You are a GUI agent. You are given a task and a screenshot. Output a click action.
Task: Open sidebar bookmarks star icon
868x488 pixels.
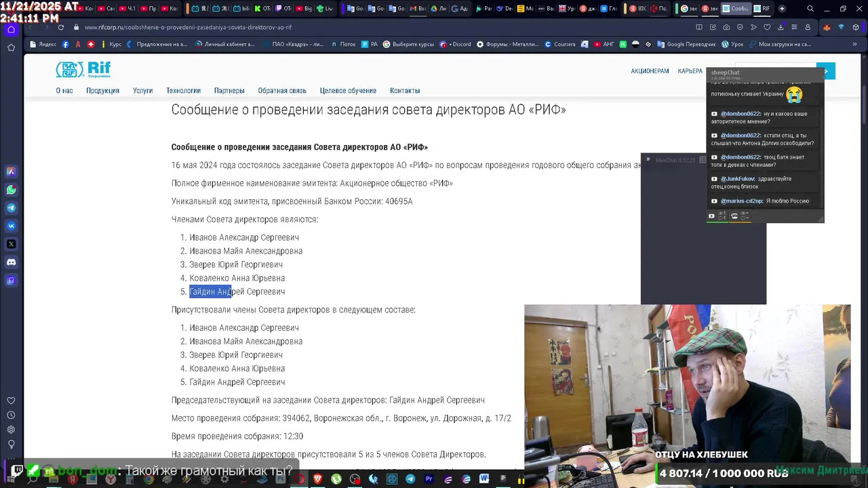click(x=11, y=47)
